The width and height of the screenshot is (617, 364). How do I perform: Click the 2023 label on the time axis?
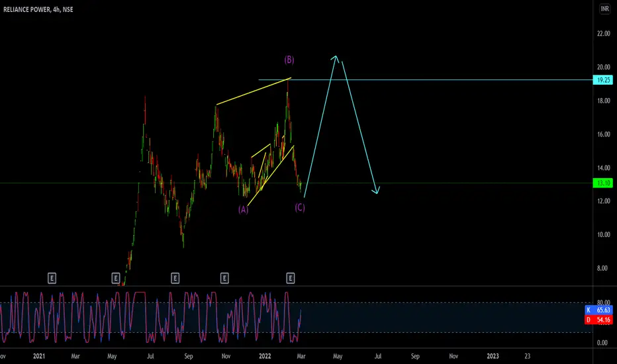pos(493,356)
